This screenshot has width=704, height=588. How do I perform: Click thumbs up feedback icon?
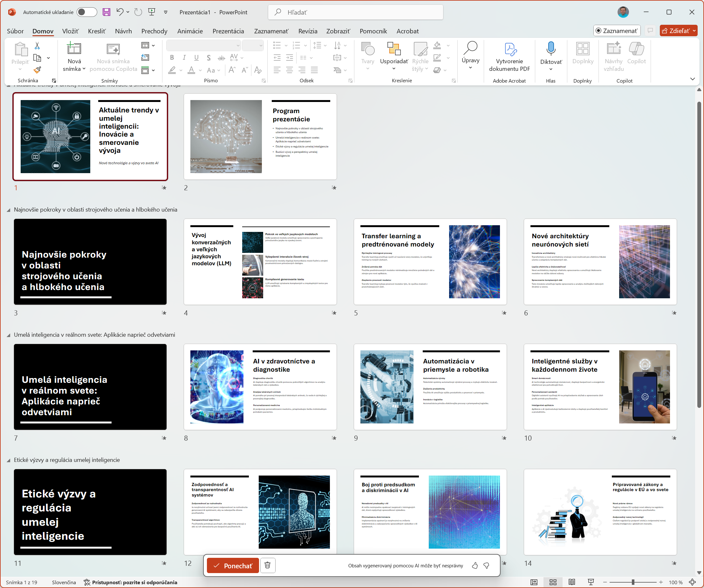[x=475, y=565]
